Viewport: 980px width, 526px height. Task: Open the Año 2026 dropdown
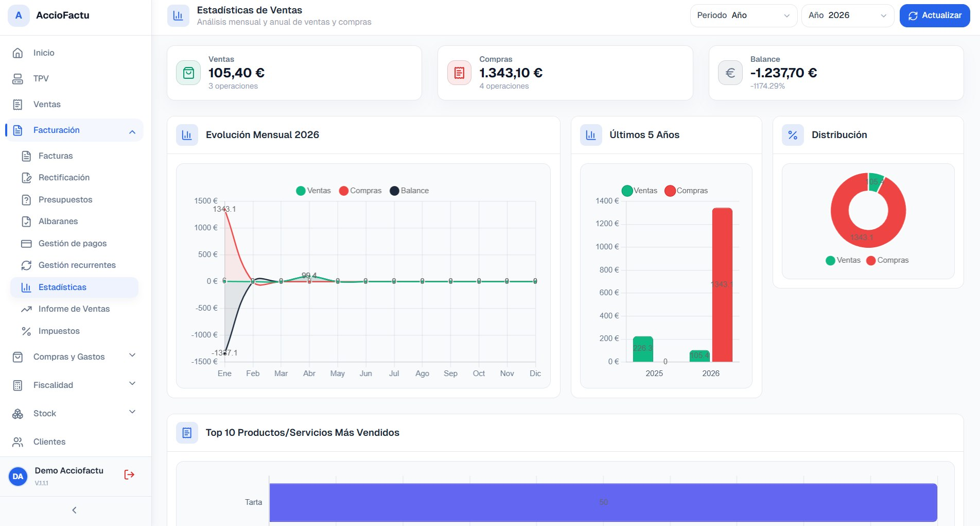pos(847,15)
